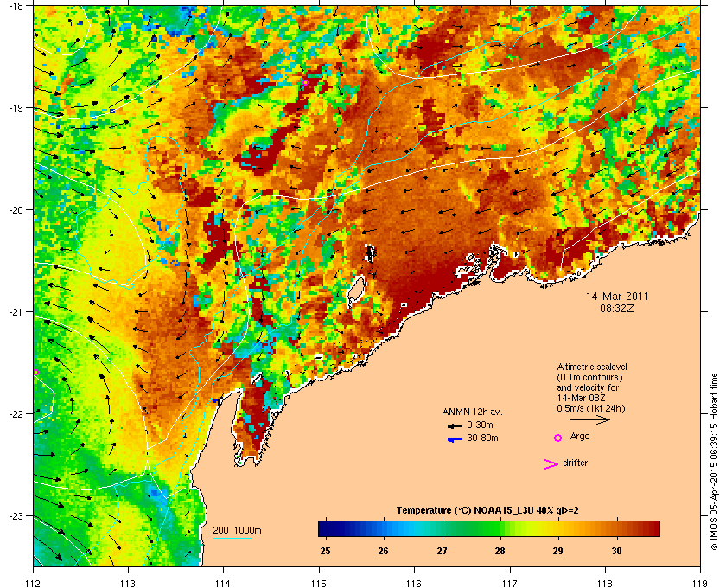Viewport: 726px width, 588px height.
Task: Click the '0.5m/s (1kt 24h)' velocity scale text
Action: pyautogui.click(x=591, y=408)
